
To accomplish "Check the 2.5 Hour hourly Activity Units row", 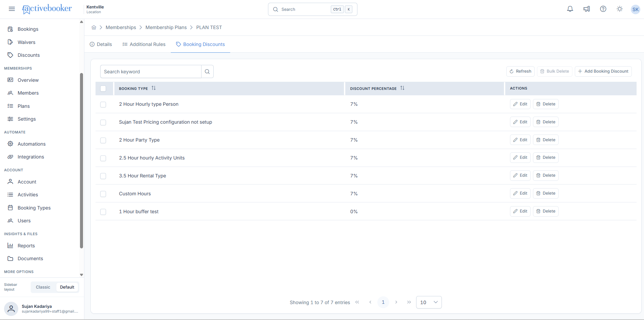I will [103, 158].
